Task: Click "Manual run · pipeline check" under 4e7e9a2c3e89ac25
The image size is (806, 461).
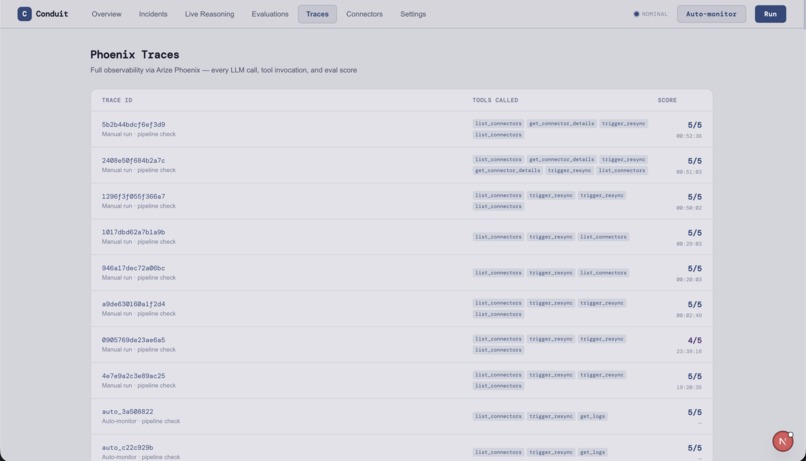Action: point(139,385)
